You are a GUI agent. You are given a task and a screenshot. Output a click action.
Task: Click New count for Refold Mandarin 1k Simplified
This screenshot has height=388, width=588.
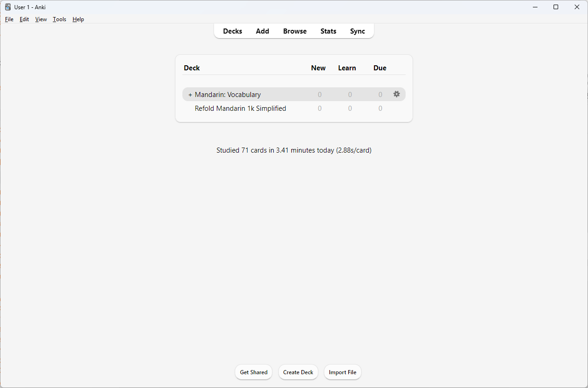(320, 108)
